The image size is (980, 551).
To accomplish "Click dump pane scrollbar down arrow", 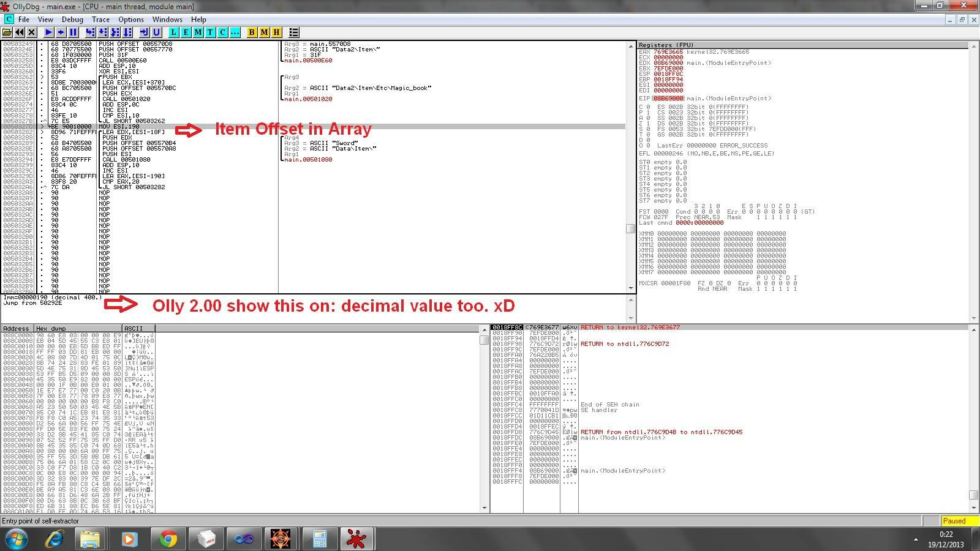I will pos(485,508).
